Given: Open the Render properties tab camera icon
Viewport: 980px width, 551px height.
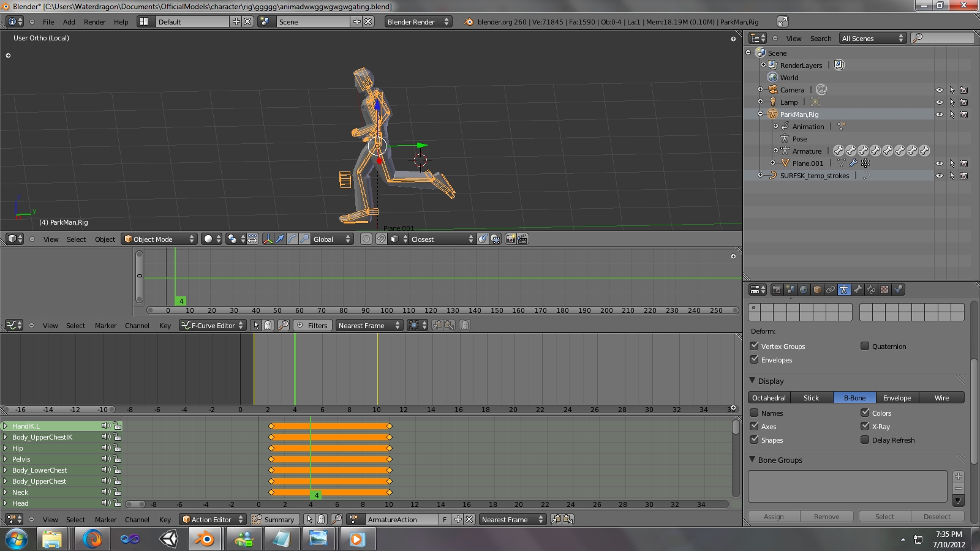Looking at the screenshot, I should coord(777,290).
